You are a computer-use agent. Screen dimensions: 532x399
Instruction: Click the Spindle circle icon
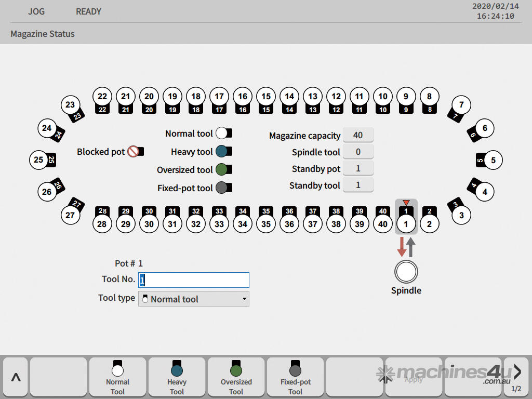(406, 272)
